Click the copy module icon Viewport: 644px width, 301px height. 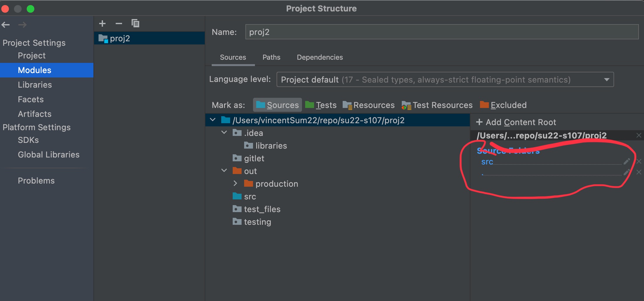[135, 23]
